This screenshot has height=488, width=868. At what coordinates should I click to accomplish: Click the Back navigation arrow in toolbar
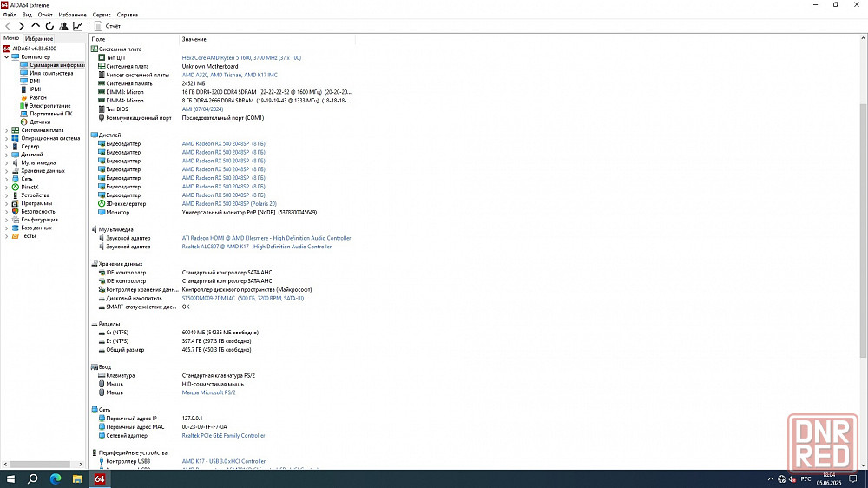click(8, 26)
